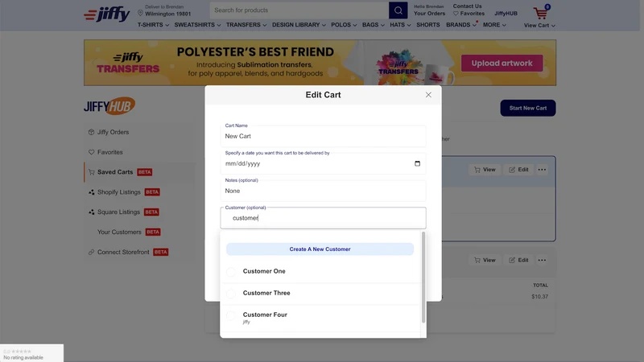Click Edit on the first saved cart

coord(518,170)
